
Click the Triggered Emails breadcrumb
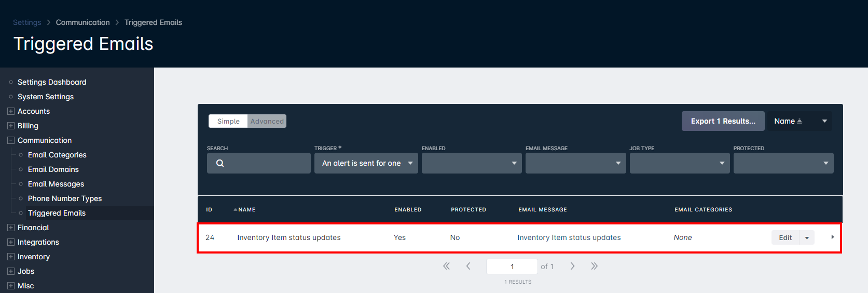pyautogui.click(x=153, y=22)
